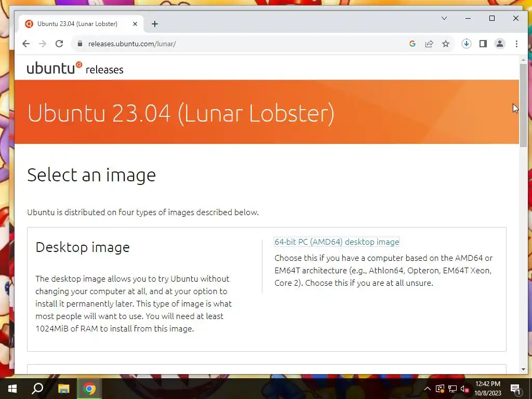Screen dimensions: 532x399
Task: Close the Ubuntu 23.04 tab
Action: [135, 24]
